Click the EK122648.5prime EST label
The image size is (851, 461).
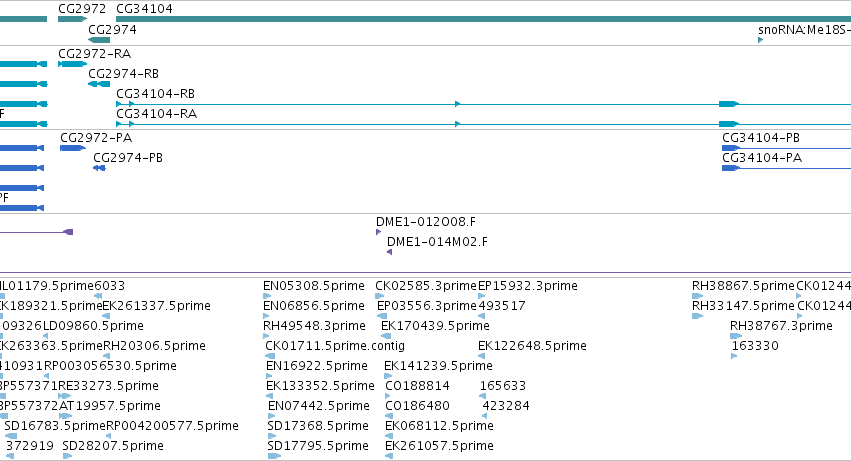click(x=532, y=345)
